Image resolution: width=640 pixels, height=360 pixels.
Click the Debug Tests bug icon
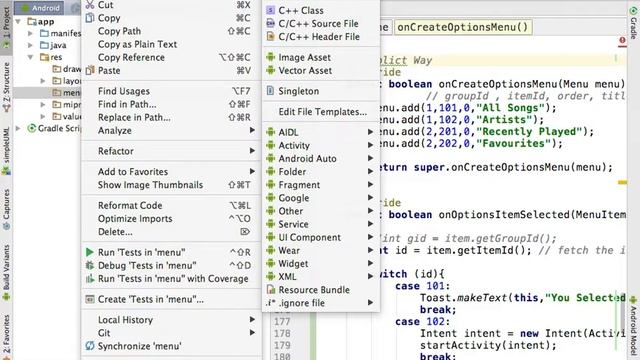90,265
